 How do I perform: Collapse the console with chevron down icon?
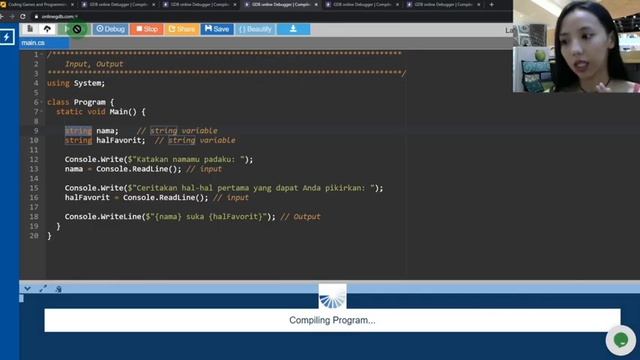tap(27, 289)
